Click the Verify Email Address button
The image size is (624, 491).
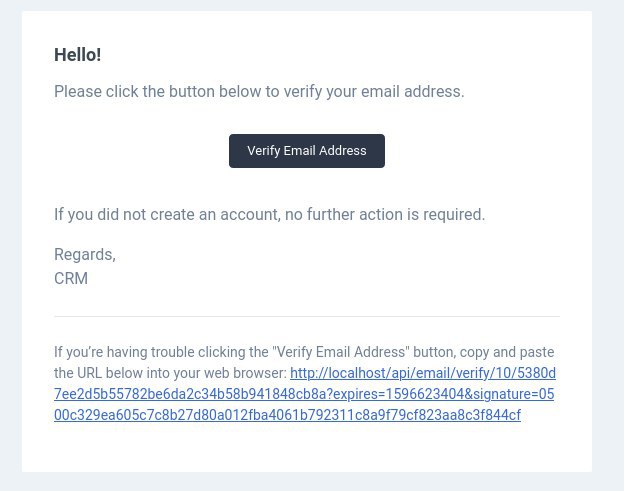(x=306, y=151)
